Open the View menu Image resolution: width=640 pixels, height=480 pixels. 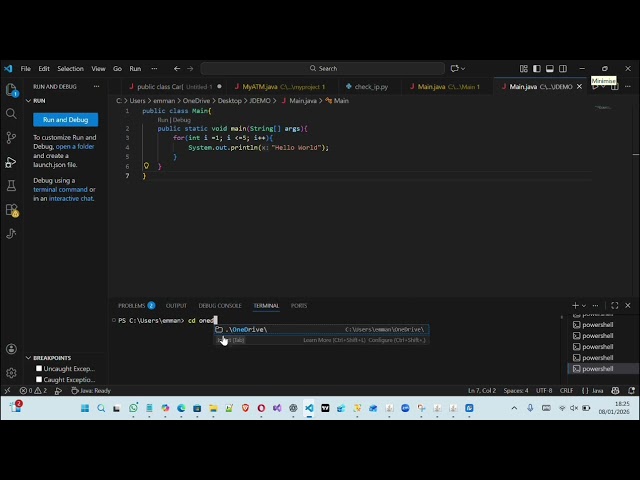[x=98, y=69]
